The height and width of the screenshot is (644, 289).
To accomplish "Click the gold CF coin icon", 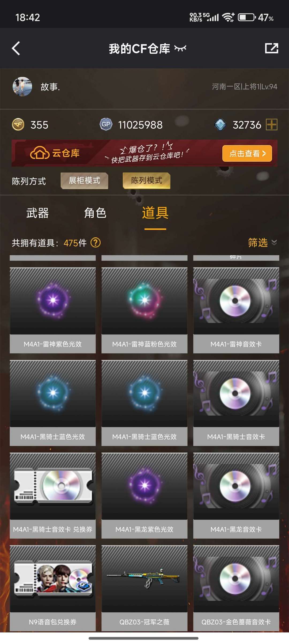I will (x=18, y=125).
